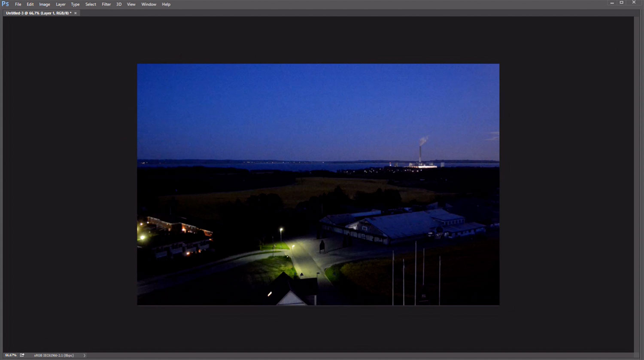Expand the status bar info arrow
This screenshot has height=360, width=644.
click(x=84, y=355)
